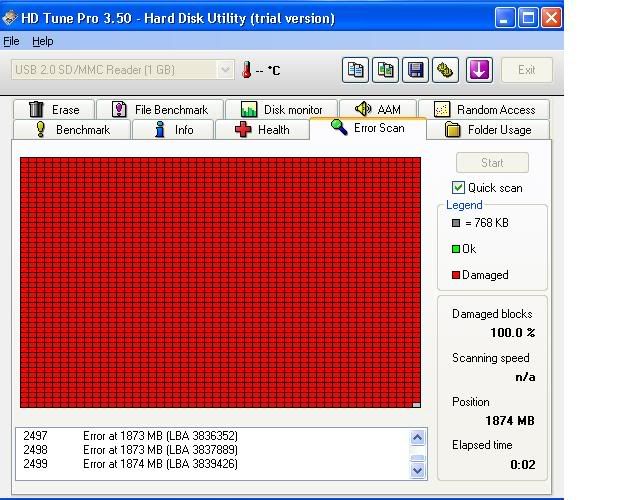Click the red damaged block scan map

click(x=220, y=282)
